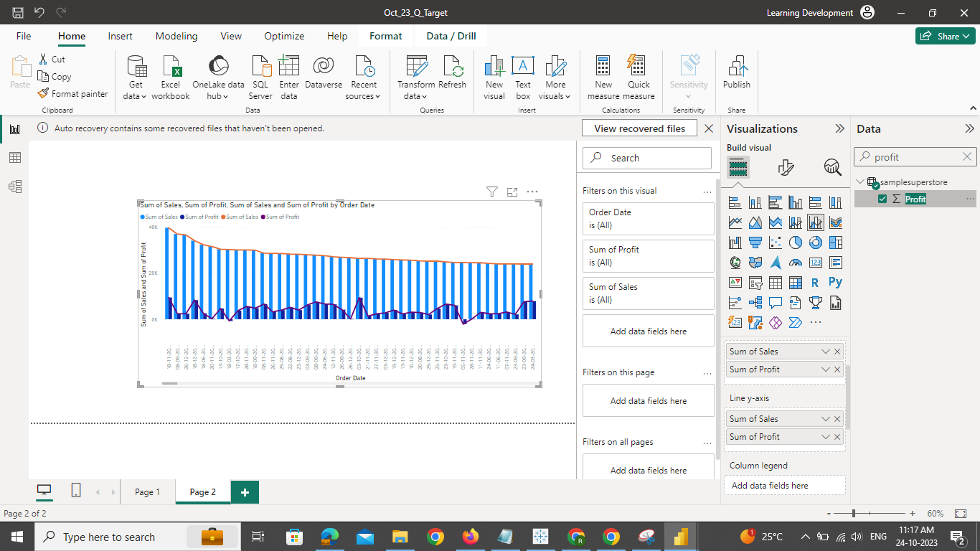Viewport: 980px width, 551px height.
Task: Collapse the Visualizations pane
Action: [839, 129]
